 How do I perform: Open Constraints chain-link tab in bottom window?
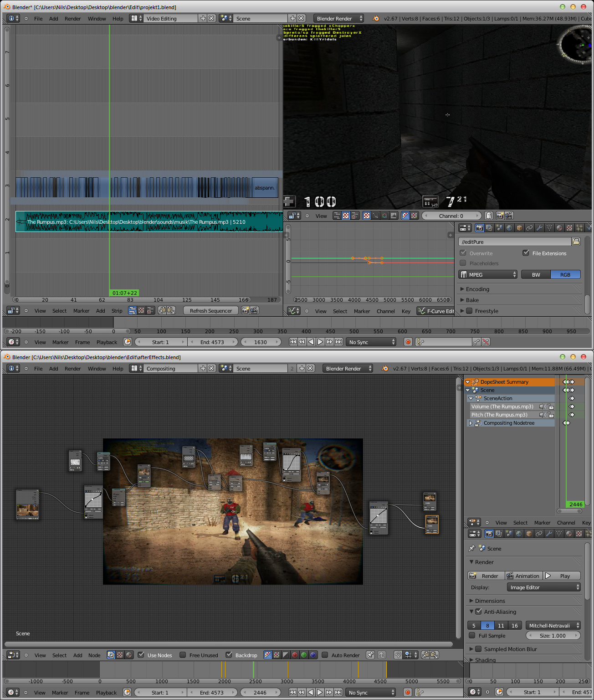tap(539, 534)
